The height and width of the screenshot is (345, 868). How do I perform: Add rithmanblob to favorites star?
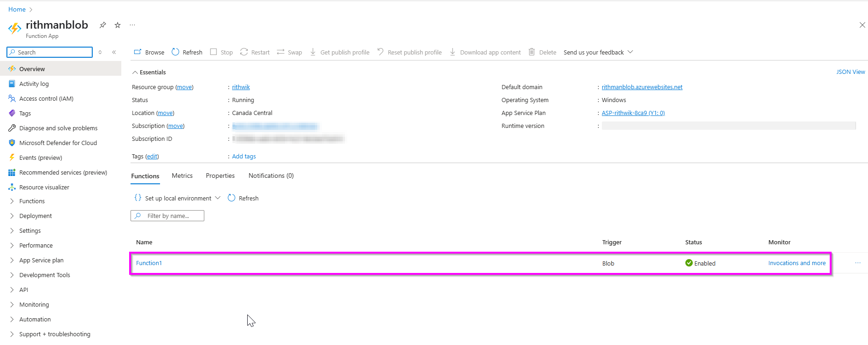[118, 25]
